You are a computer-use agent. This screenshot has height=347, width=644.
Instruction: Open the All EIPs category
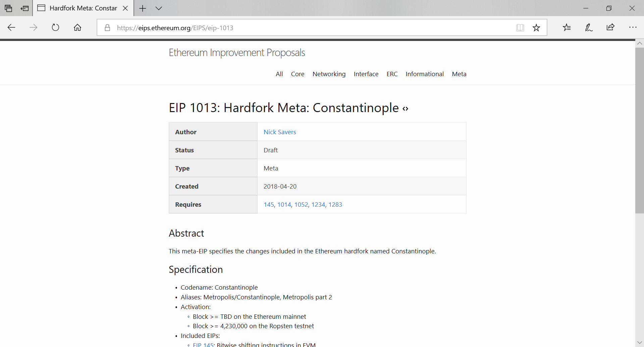279,74
